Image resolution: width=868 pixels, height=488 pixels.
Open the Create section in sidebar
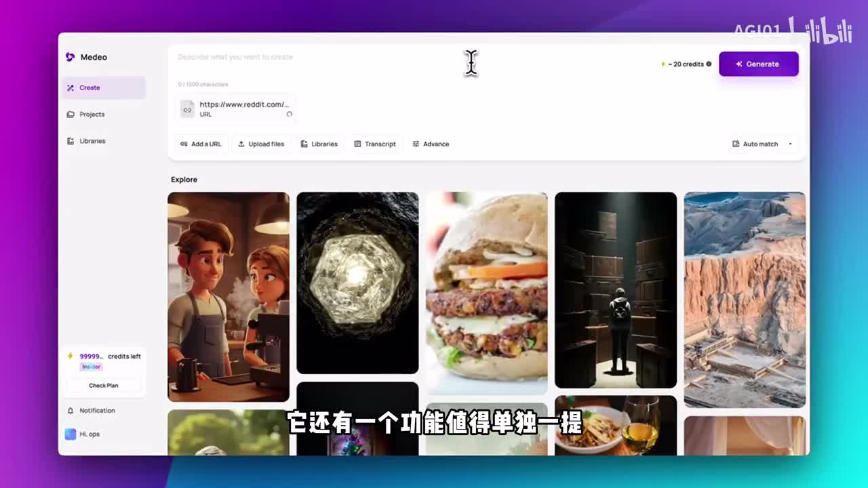tap(104, 87)
